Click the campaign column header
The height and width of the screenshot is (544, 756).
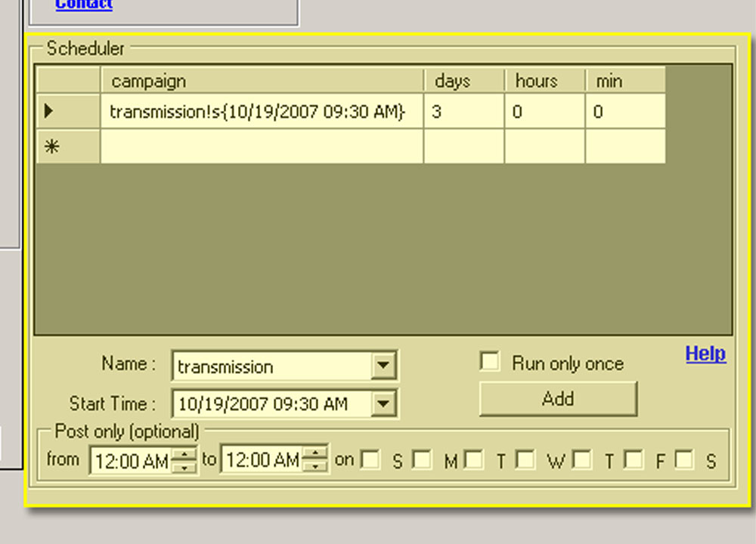point(262,81)
